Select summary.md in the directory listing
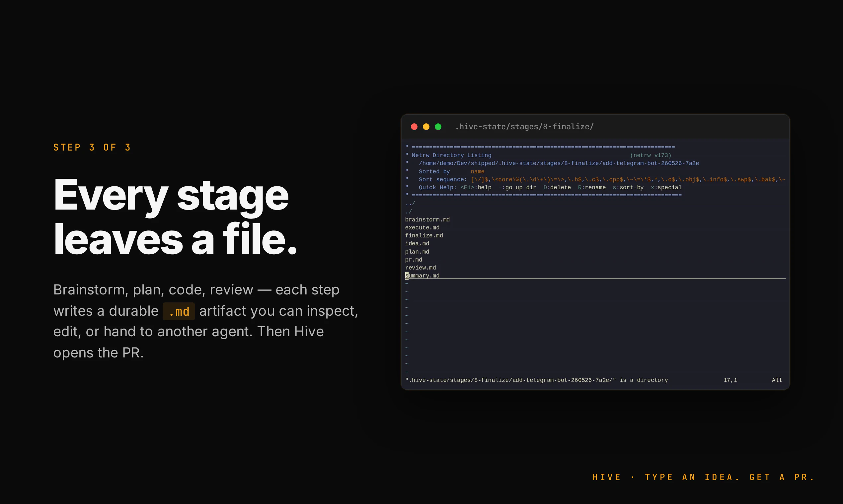The image size is (843, 504). point(422,276)
